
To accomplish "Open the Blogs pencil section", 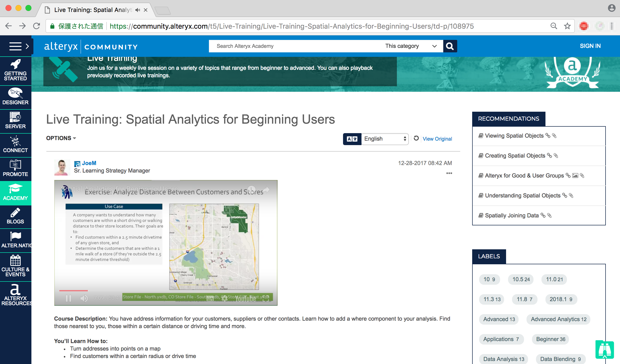I will 15,216.
